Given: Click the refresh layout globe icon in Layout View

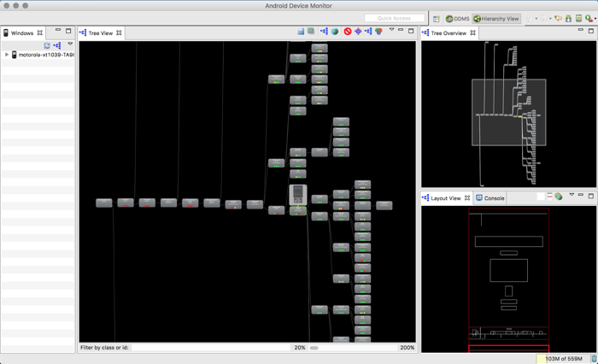Looking at the screenshot, I should (x=559, y=197).
